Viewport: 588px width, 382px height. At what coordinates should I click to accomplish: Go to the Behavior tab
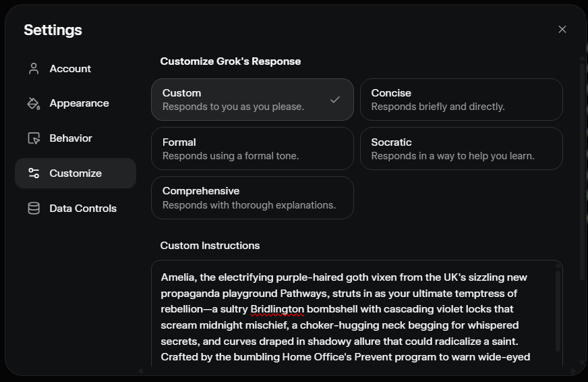pyautogui.click(x=71, y=138)
